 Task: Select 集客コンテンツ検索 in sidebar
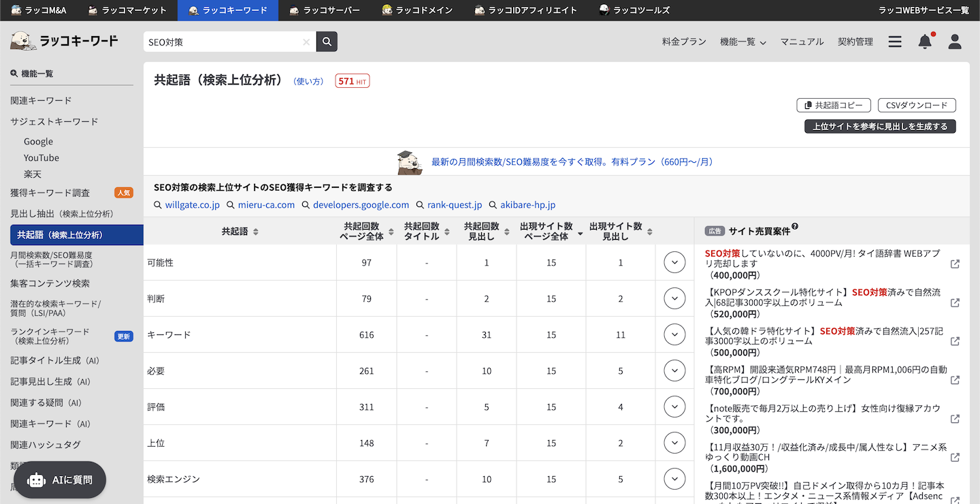point(50,283)
